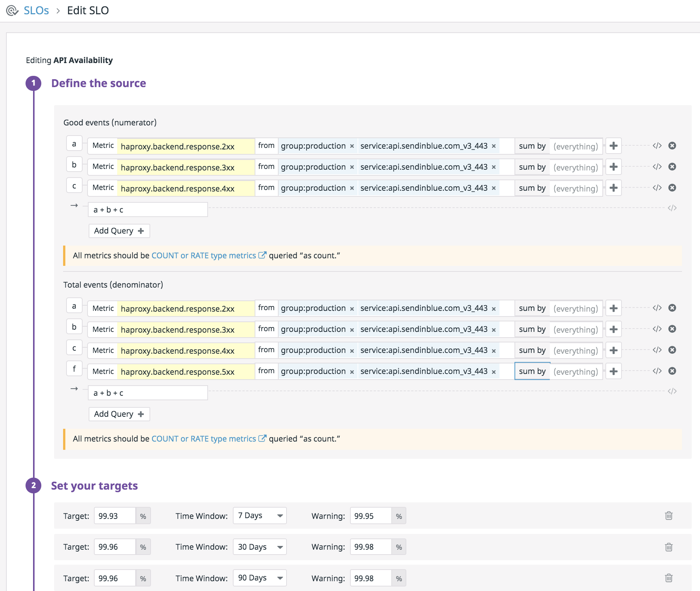Delete the 7 Days target with trash icon
The image size is (700, 591).
pos(668,516)
